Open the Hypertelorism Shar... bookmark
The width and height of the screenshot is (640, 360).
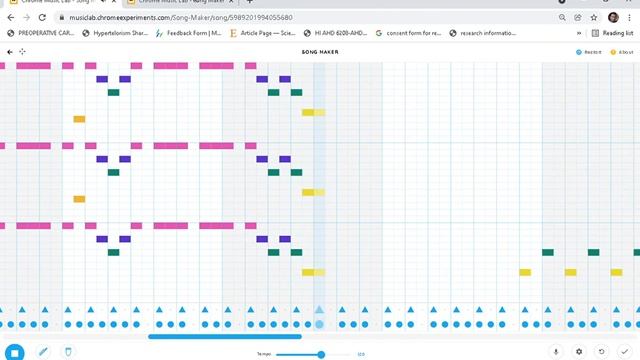coord(115,33)
